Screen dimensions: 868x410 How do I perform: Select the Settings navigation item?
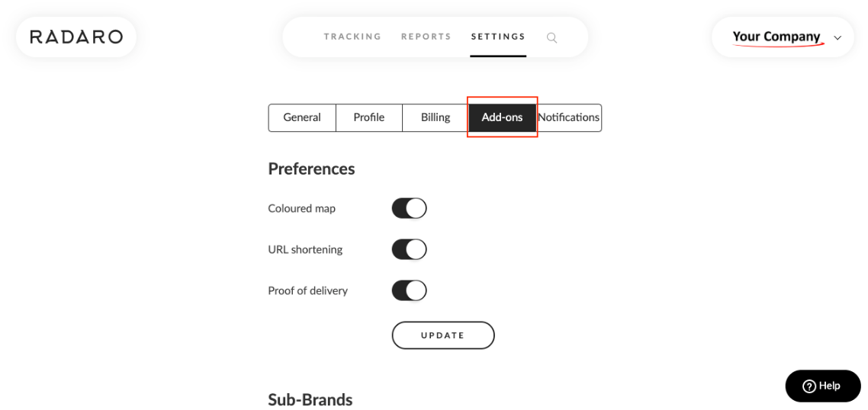[498, 37]
